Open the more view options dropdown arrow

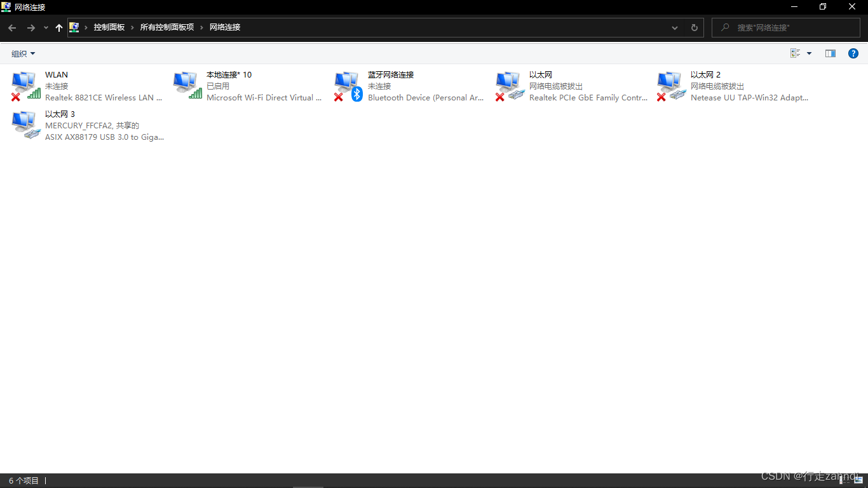[809, 53]
